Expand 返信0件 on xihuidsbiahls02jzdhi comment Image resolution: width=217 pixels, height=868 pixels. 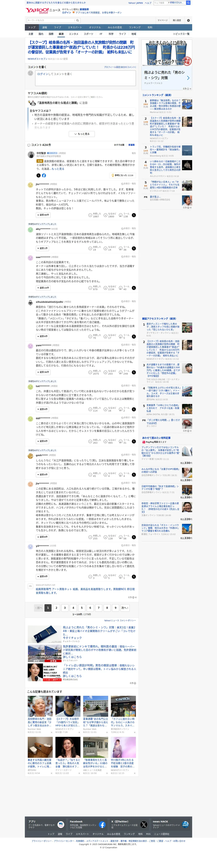tap(42, 336)
